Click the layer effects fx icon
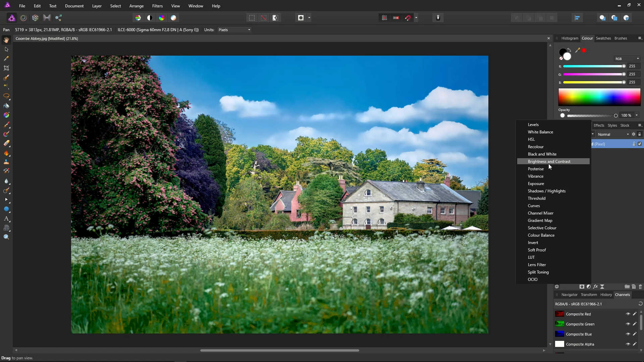Image resolution: width=644 pixels, height=362 pixels. click(595, 287)
